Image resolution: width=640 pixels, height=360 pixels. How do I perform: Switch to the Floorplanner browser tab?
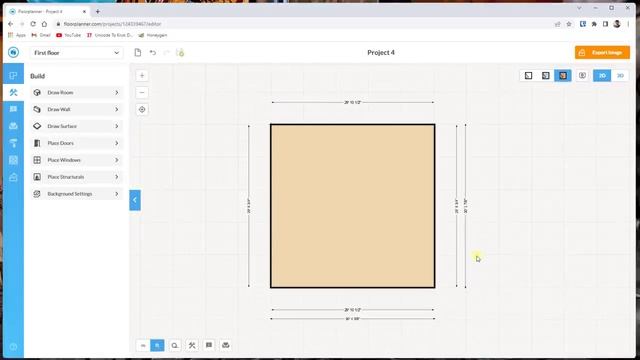48,11
